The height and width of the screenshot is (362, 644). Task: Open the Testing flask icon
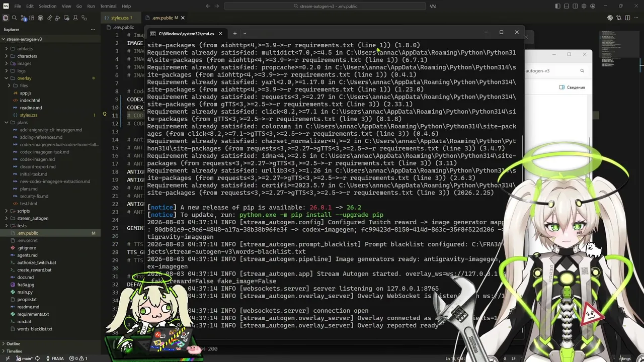pyautogui.click(x=75, y=18)
